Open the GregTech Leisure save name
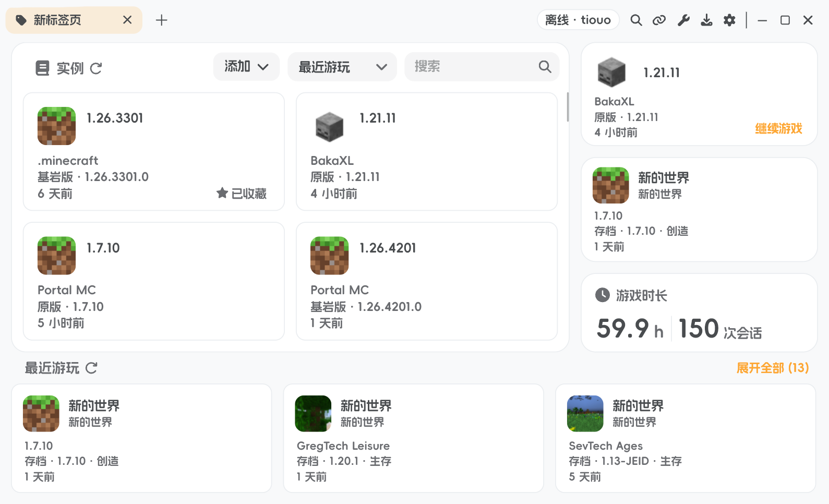The width and height of the screenshot is (829, 504). pyautogui.click(x=343, y=446)
